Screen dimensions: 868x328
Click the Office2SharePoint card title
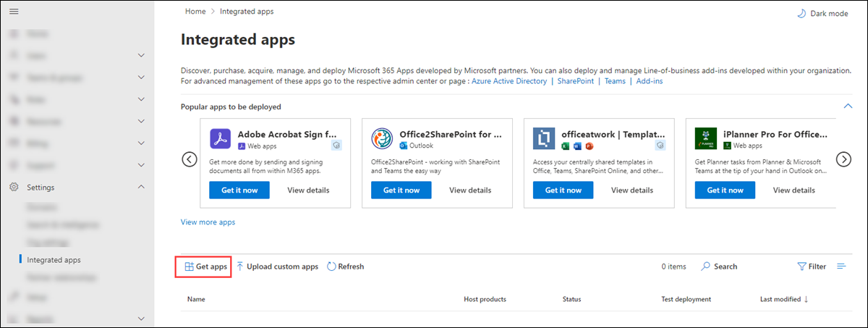pyautogui.click(x=451, y=134)
